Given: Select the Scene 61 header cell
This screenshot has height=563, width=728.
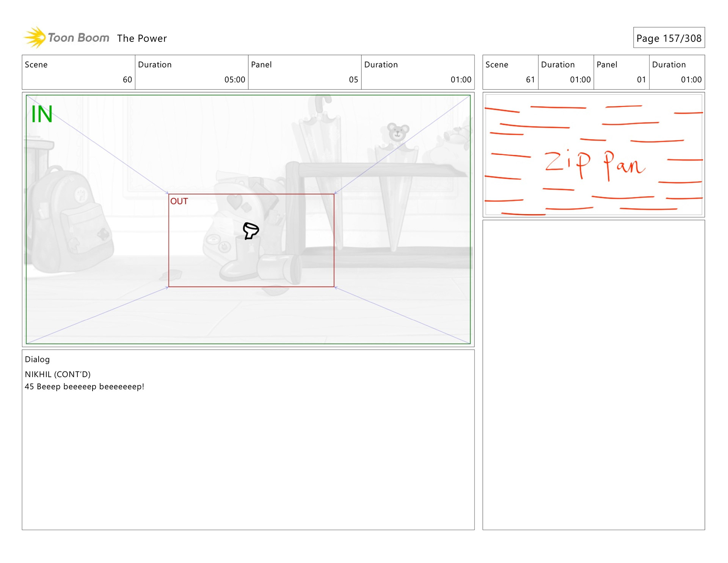Looking at the screenshot, I should click(x=510, y=72).
